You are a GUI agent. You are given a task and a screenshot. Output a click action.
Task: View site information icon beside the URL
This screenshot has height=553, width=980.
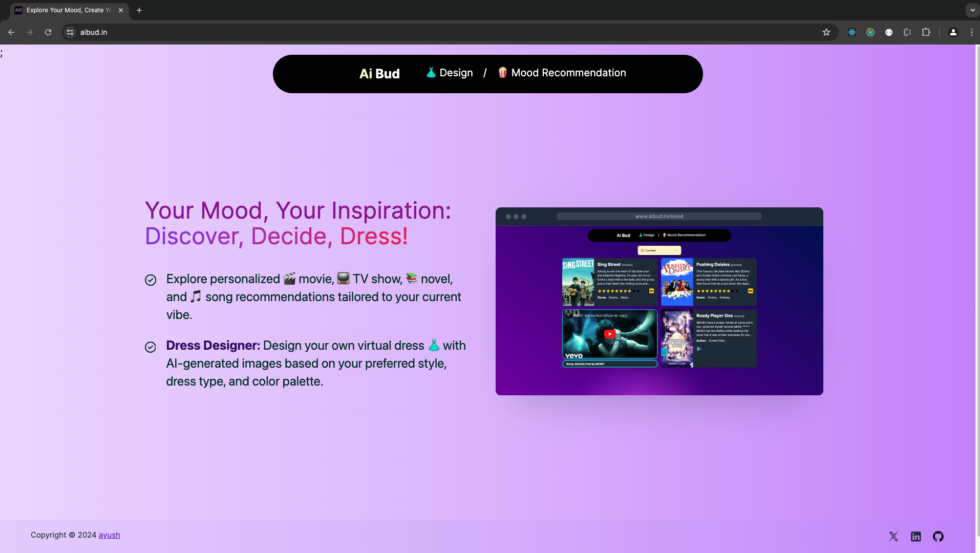71,32
